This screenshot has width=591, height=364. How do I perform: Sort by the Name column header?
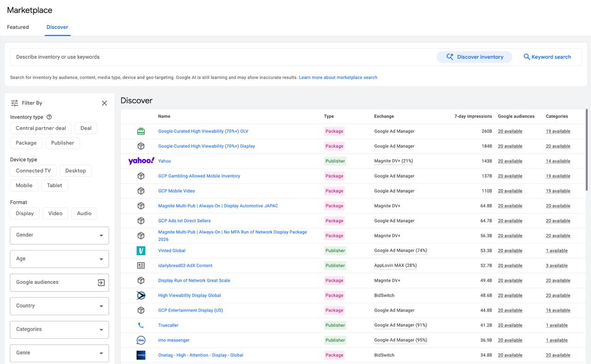(164, 116)
